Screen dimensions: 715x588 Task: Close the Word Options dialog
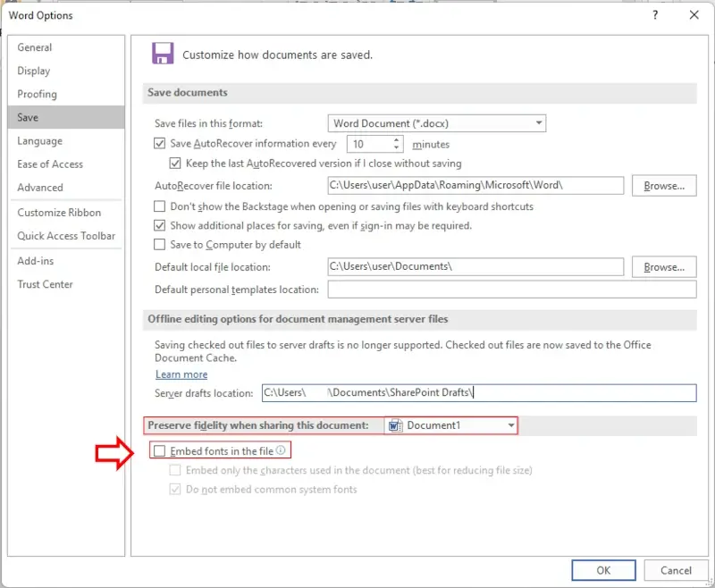694,15
